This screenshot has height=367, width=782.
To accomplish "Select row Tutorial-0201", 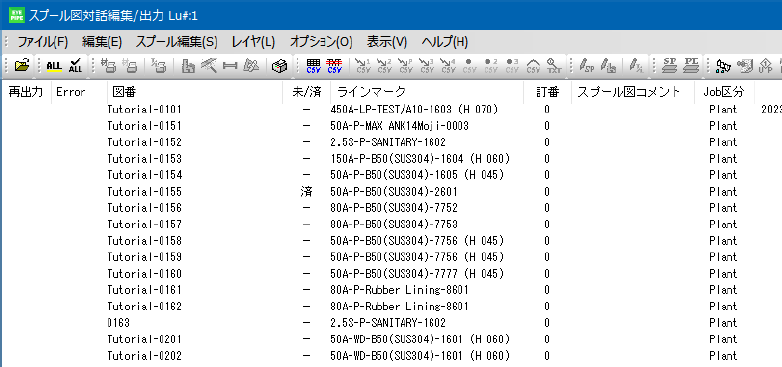I will click(391, 340).
